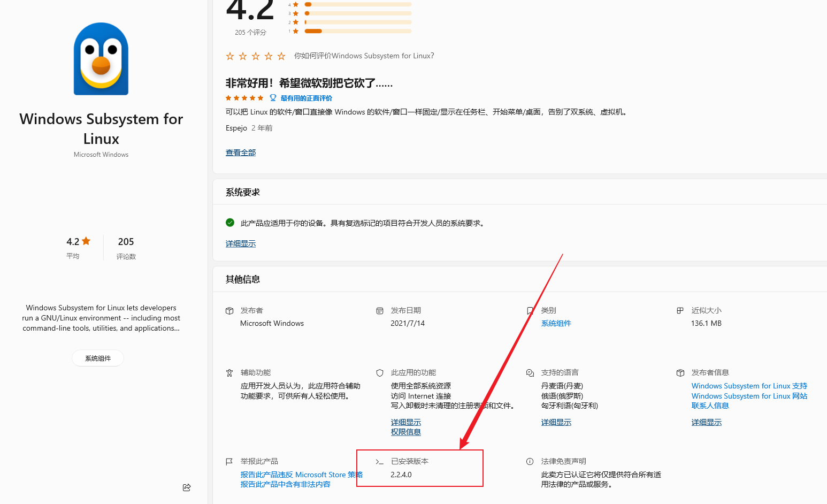Click 报告此产品中含有非法内容 link
The height and width of the screenshot is (504, 827).
coord(286,485)
